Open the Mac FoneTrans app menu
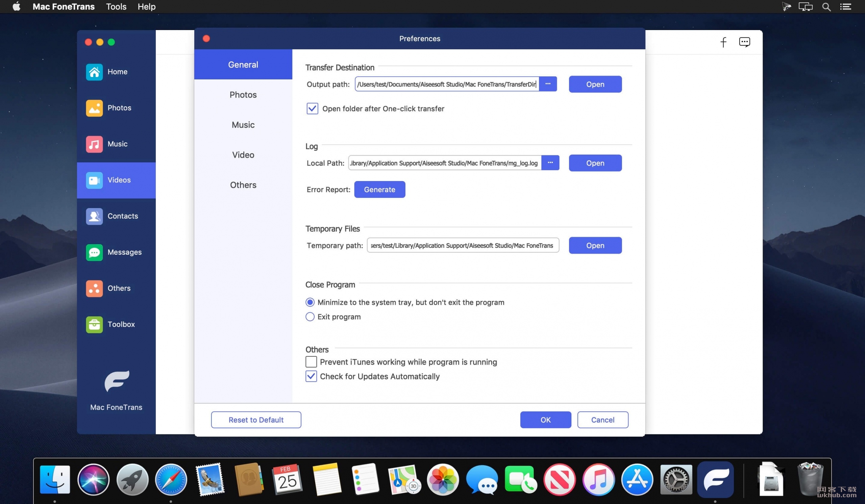Image resolution: width=865 pixels, height=504 pixels. [x=64, y=6]
